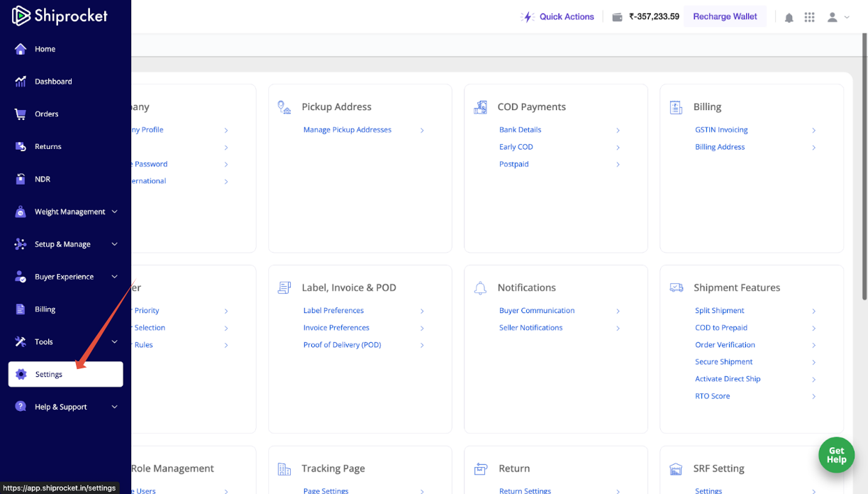The width and height of the screenshot is (868, 494).
Task: Click the Dashboard chart icon in the sidebar
Action: point(21,82)
